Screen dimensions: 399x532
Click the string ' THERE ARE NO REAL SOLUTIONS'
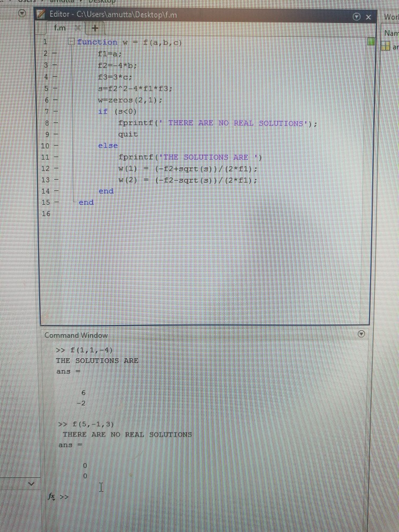(x=234, y=123)
